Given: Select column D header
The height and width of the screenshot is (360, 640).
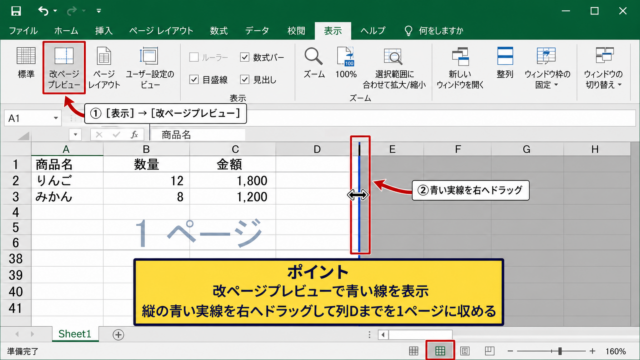Looking at the screenshot, I should pos(317,149).
